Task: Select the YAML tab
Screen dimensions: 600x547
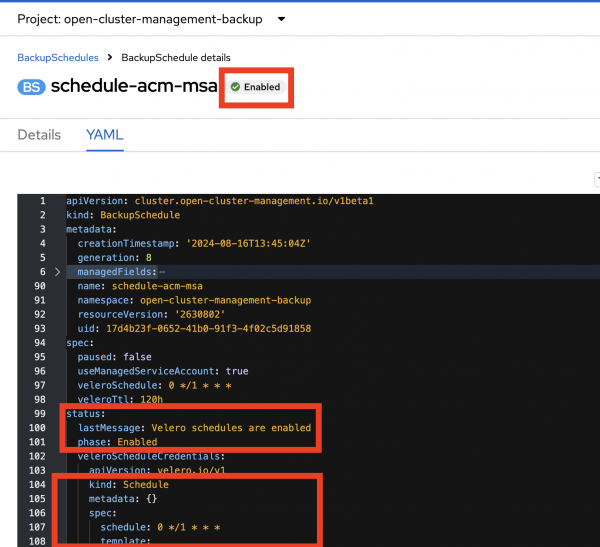Action: click(104, 135)
